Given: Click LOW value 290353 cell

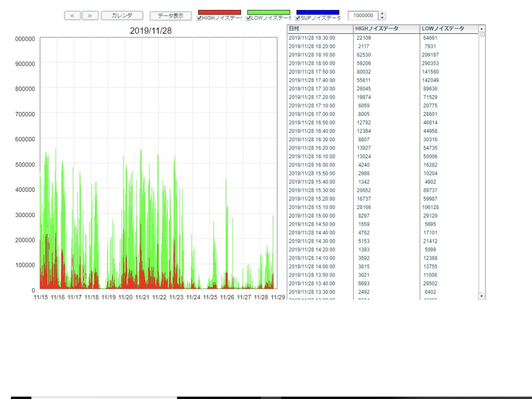Looking at the screenshot, I should pyautogui.click(x=449, y=63).
